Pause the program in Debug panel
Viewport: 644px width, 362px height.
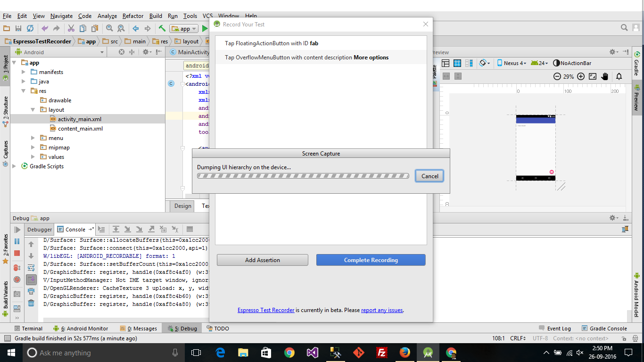(17, 241)
